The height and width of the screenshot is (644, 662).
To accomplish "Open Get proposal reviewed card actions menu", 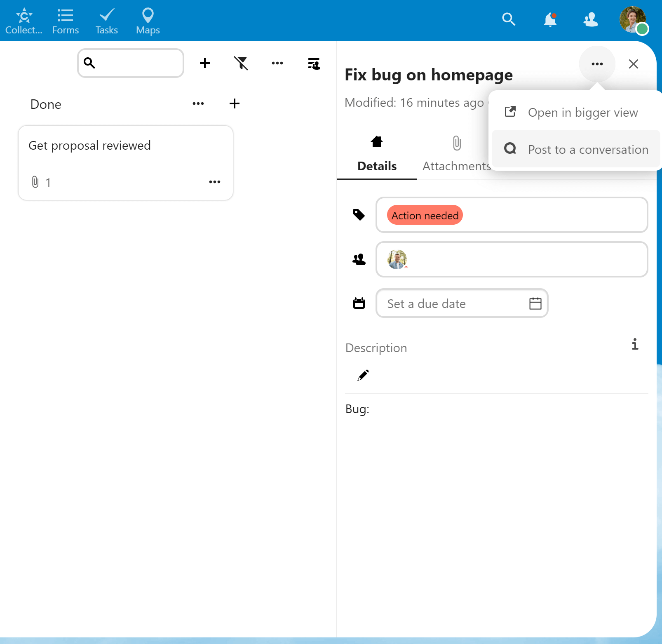I will pyautogui.click(x=215, y=182).
